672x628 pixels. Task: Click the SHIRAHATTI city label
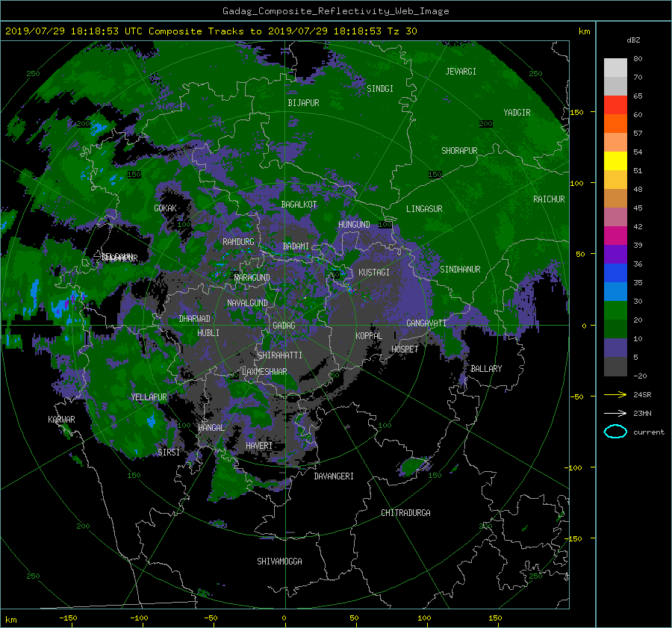pos(280,355)
